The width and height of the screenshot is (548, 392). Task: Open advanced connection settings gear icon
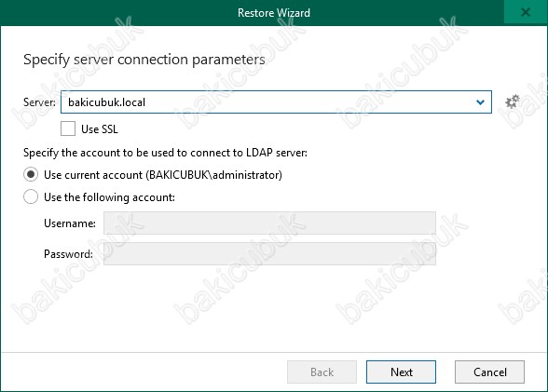[x=513, y=101]
